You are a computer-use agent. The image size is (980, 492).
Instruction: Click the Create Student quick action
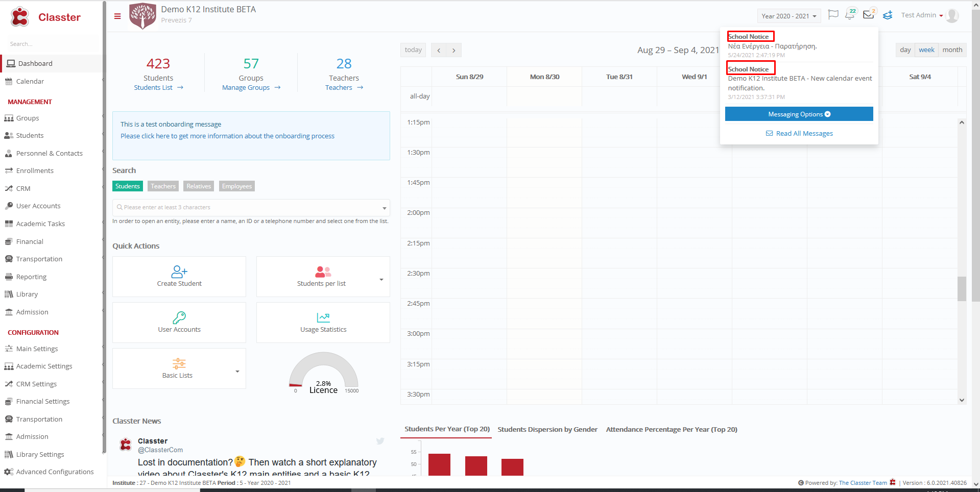click(179, 276)
